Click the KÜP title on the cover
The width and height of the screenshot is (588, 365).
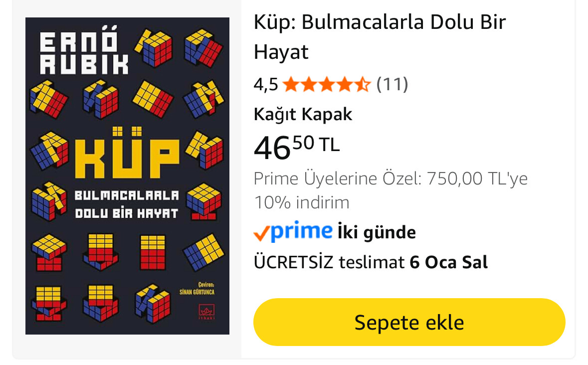[x=127, y=153]
